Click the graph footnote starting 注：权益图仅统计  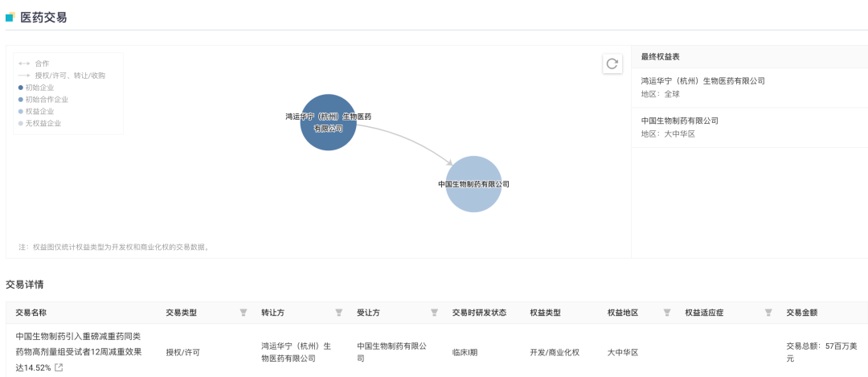(x=114, y=248)
